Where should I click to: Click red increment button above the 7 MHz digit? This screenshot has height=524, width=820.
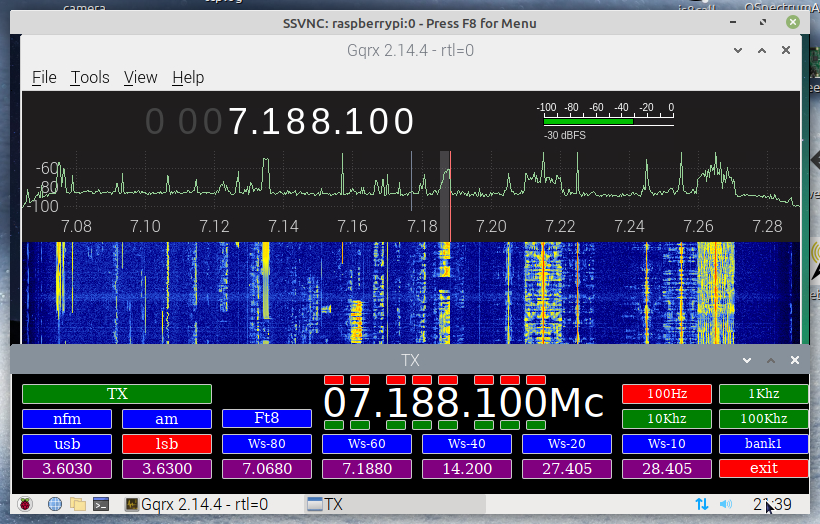pyautogui.click(x=360, y=380)
